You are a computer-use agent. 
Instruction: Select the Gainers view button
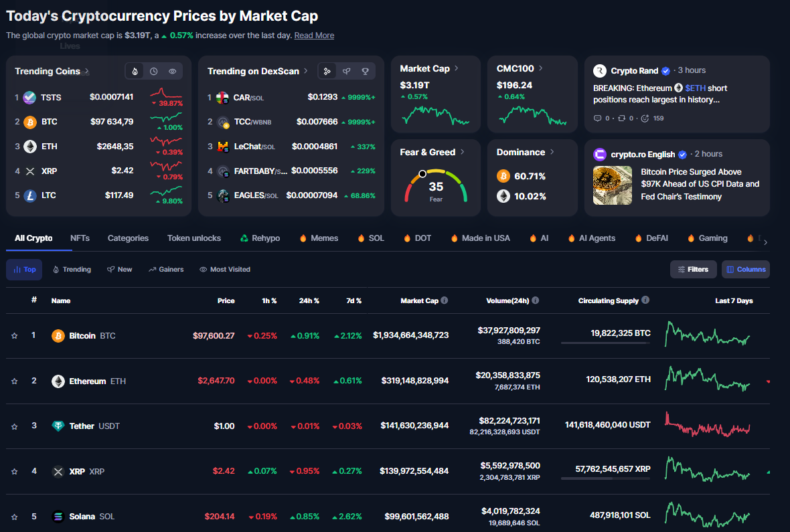(166, 270)
